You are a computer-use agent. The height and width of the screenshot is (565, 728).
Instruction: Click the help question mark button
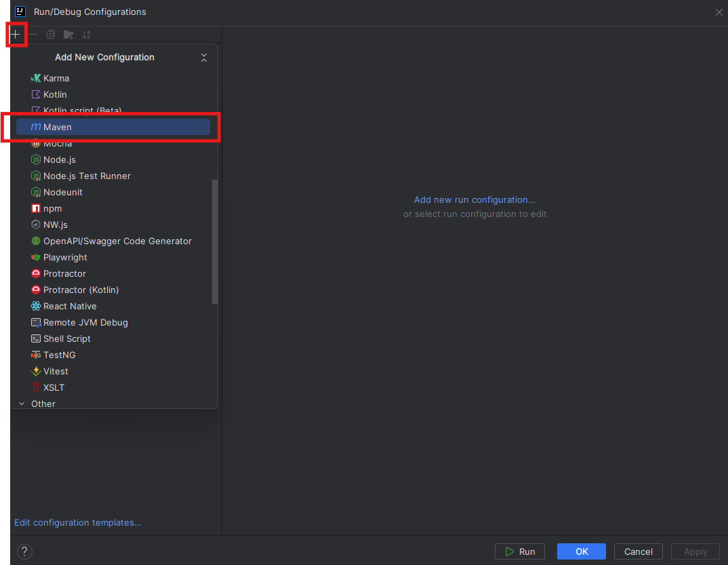tap(24, 551)
